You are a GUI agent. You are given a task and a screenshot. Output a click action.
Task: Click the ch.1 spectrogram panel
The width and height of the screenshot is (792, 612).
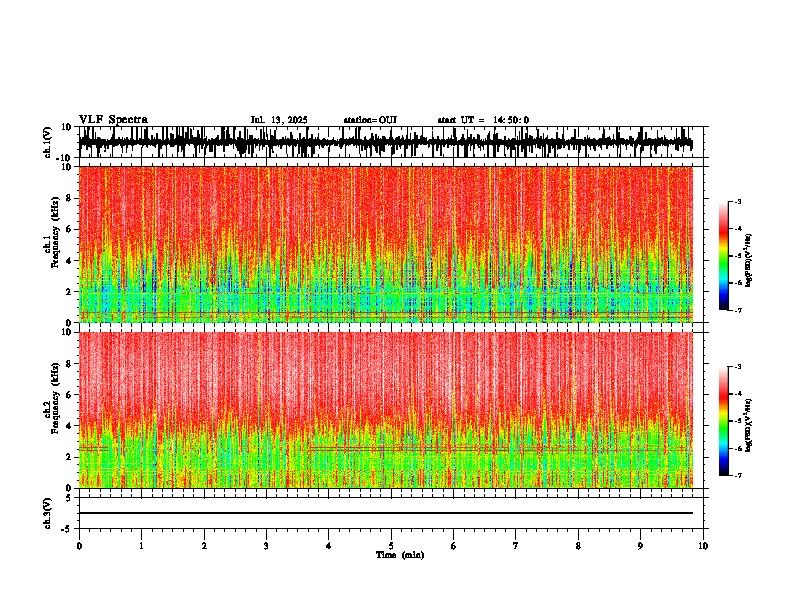tap(386, 244)
